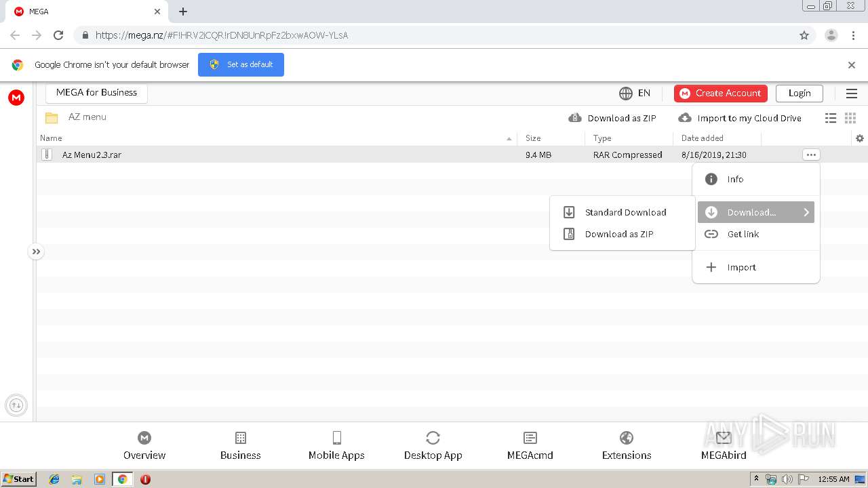Choose Info from context menu
Image resolution: width=868 pixels, height=488 pixels.
click(x=756, y=180)
